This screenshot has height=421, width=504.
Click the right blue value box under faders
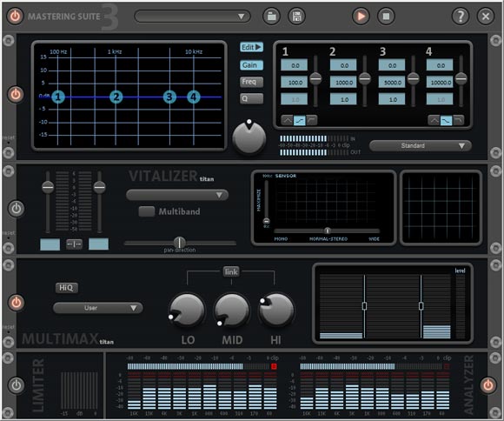pyautogui.click(x=98, y=244)
